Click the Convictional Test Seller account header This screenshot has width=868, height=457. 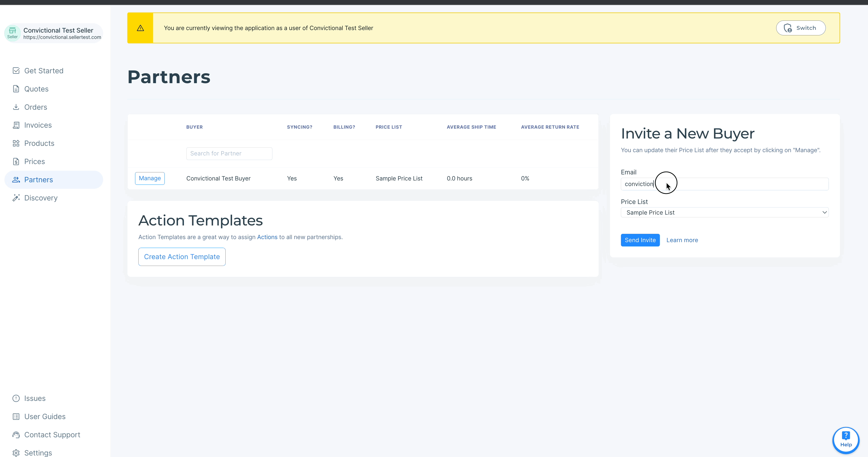(x=54, y=33)
